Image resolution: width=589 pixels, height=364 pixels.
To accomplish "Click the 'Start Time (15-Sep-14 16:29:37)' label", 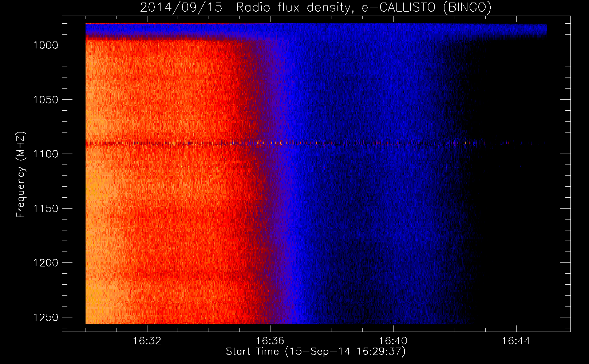I will tap(316, 352).
